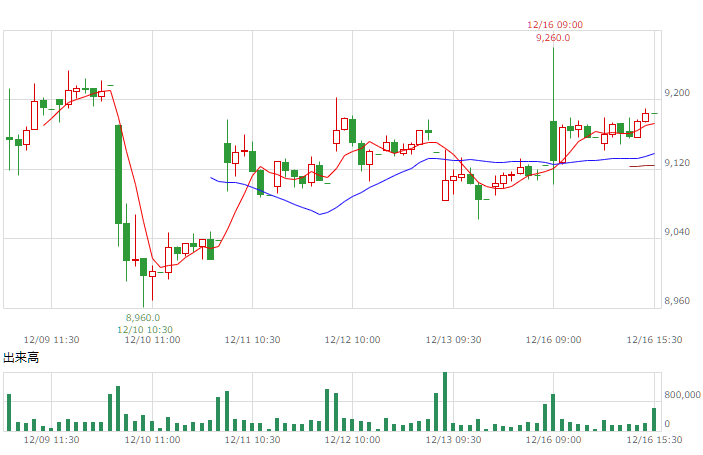
Task: Click 12/09 11:30 label under the price chart
Action: coord(52,340)
